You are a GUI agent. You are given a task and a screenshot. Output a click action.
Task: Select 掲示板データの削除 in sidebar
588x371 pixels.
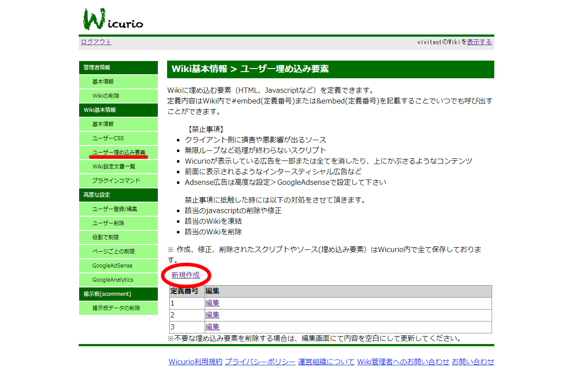coord(116,308)
